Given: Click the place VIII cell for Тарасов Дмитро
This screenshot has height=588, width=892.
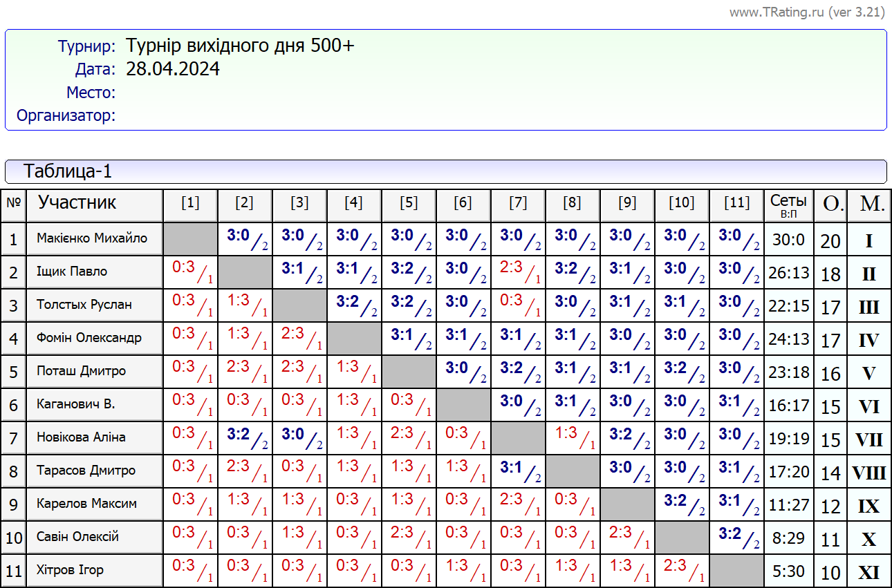Looking at the screenshot, I should coord(868,473).
